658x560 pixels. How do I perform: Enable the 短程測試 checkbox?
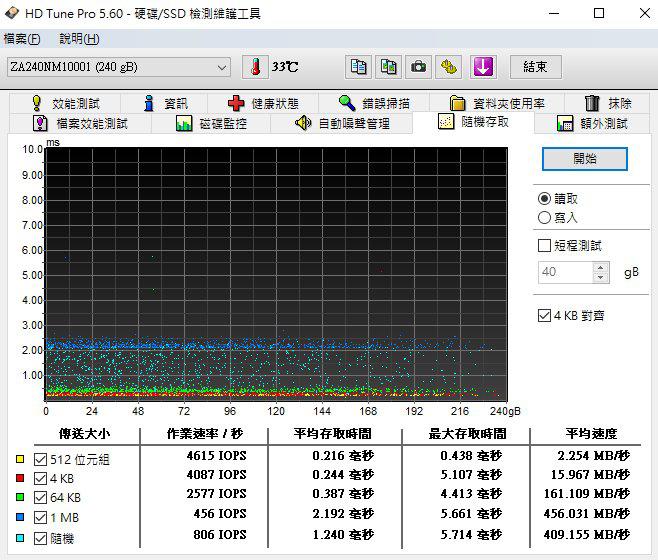tap(544, 245)
